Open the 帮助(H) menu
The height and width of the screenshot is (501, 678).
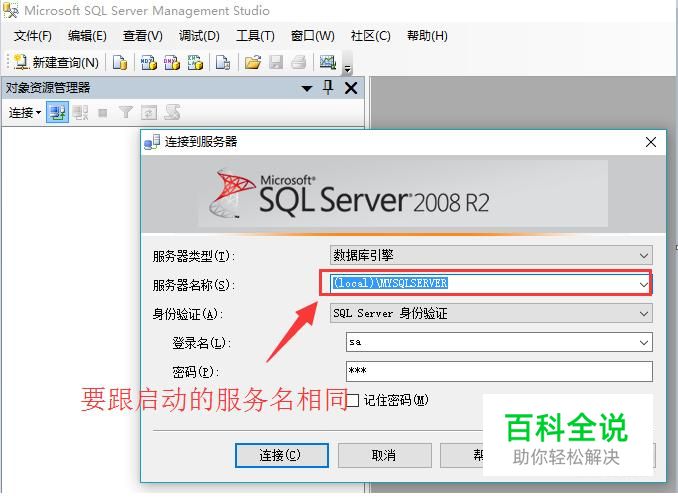pos(427,36)
